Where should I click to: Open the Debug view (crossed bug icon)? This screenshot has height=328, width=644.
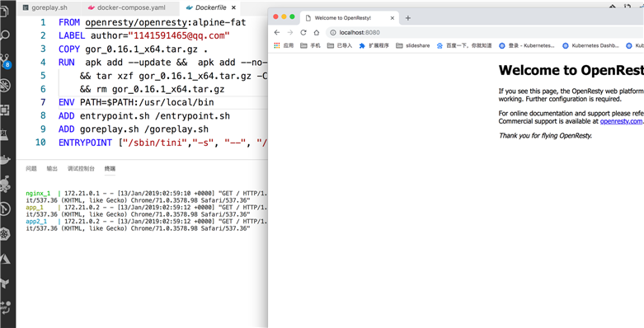coord(5,86)
